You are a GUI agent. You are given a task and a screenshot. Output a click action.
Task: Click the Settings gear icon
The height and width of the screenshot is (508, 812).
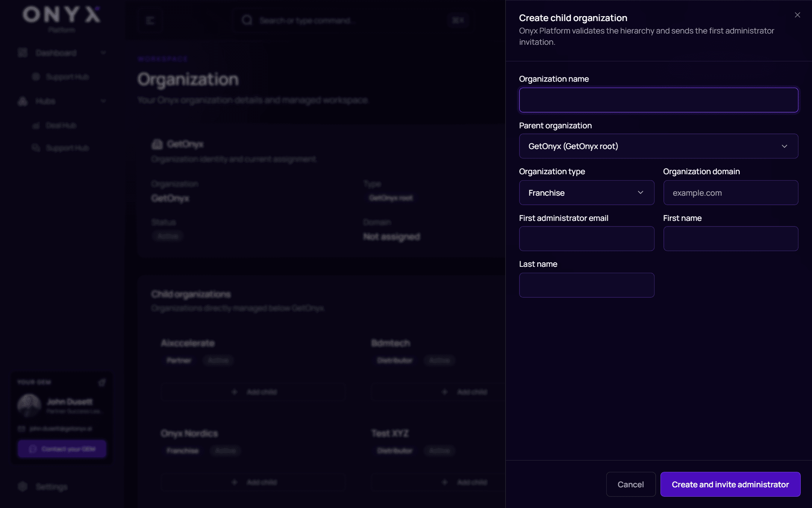click(23, 487)
